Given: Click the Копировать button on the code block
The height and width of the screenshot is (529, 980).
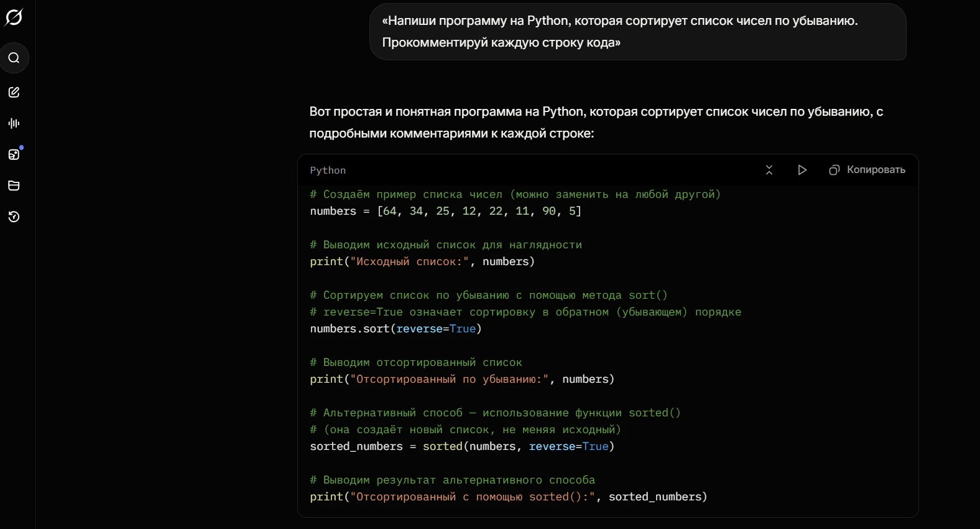Looking at the screenshot, I should click(x=867, y=170).
